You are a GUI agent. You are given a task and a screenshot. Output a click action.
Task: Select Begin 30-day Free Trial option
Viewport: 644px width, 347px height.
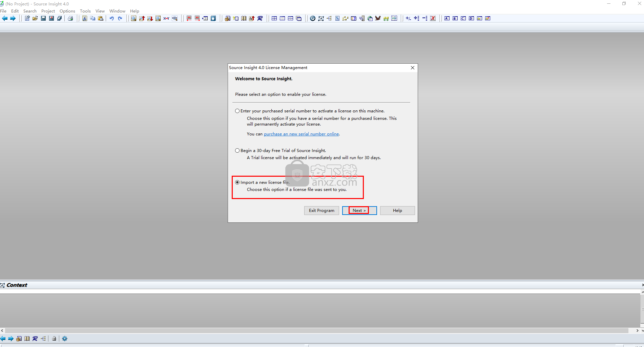point(237,151)
